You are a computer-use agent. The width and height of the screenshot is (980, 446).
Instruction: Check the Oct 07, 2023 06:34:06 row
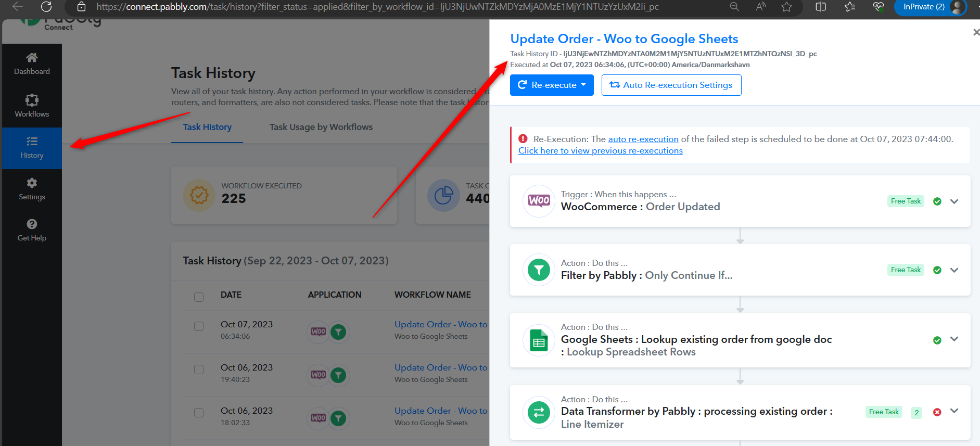(x=199, y=326)
